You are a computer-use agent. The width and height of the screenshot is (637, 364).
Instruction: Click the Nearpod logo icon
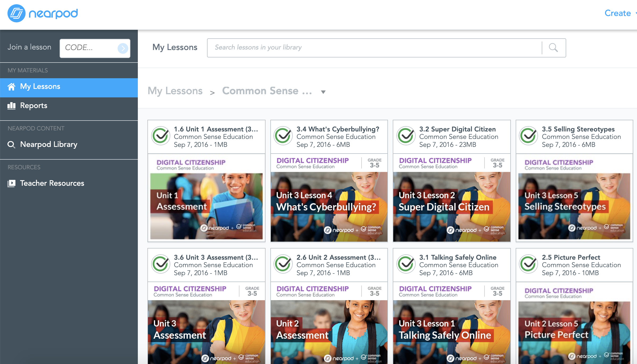pos(16,13)
